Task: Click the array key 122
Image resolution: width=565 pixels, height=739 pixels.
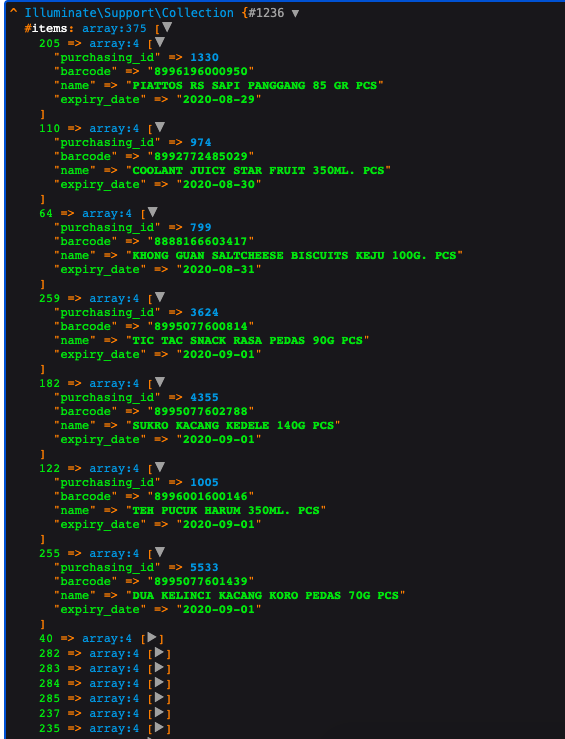Action: point(49,468)
